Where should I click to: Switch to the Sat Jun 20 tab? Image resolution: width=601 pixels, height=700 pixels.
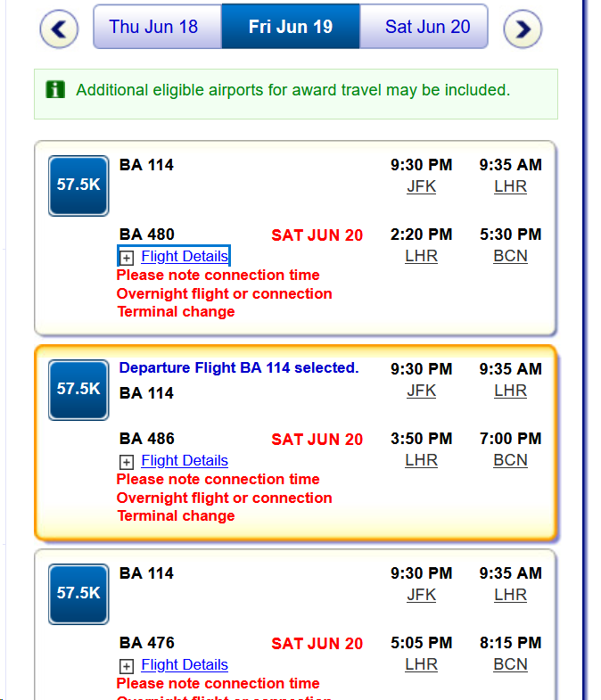427,27
